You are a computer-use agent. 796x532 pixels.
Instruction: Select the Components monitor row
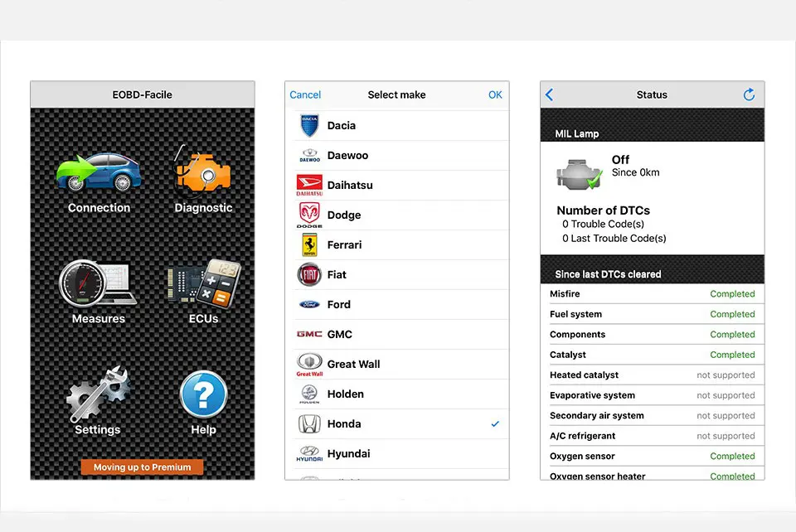coord(653,335)
